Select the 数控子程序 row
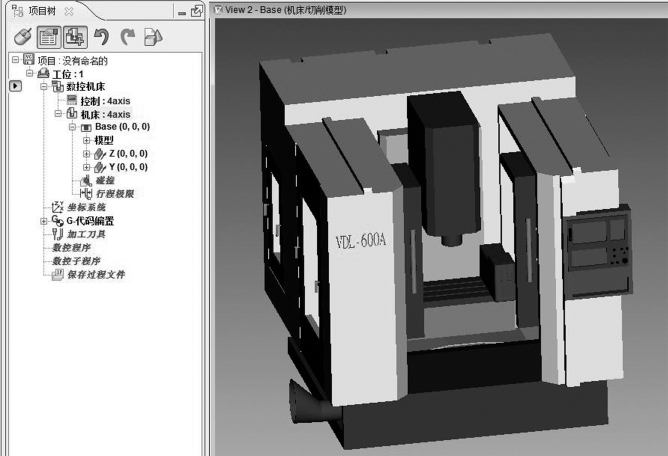This screenshot has height=456, width=668. pos(76,261)
